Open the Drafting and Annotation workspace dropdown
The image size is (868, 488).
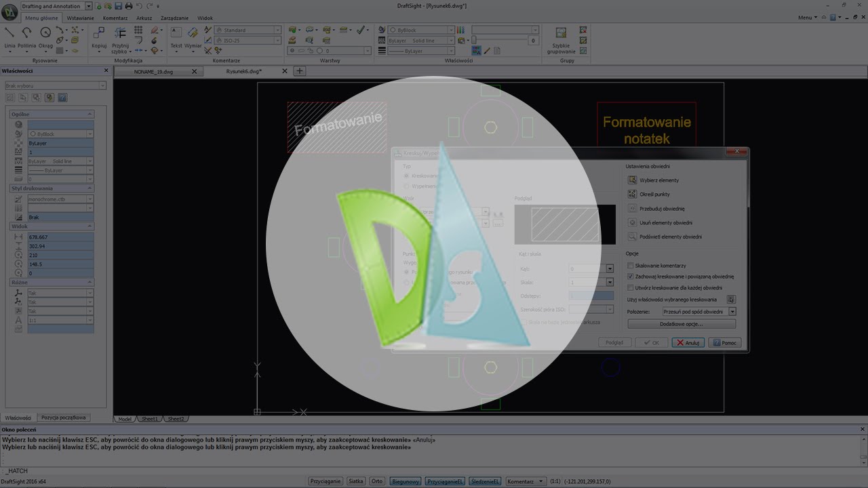coord(89,6)
